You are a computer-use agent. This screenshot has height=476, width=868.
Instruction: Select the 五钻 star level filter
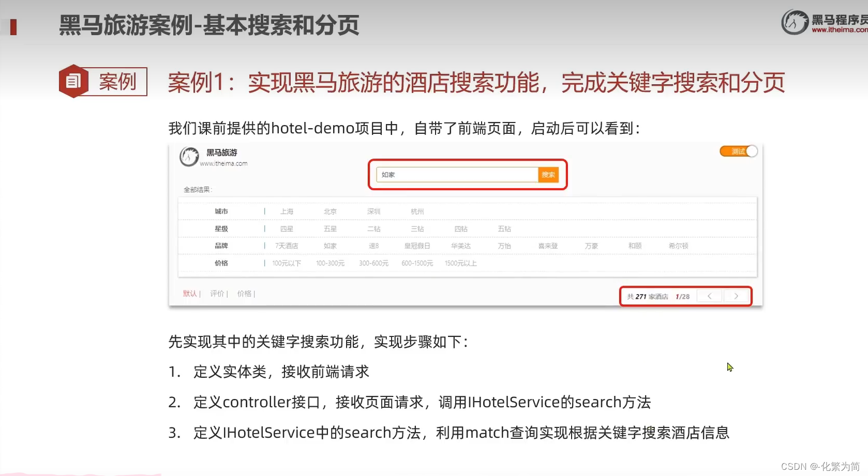pyautogui.click(x=504, y=228)
